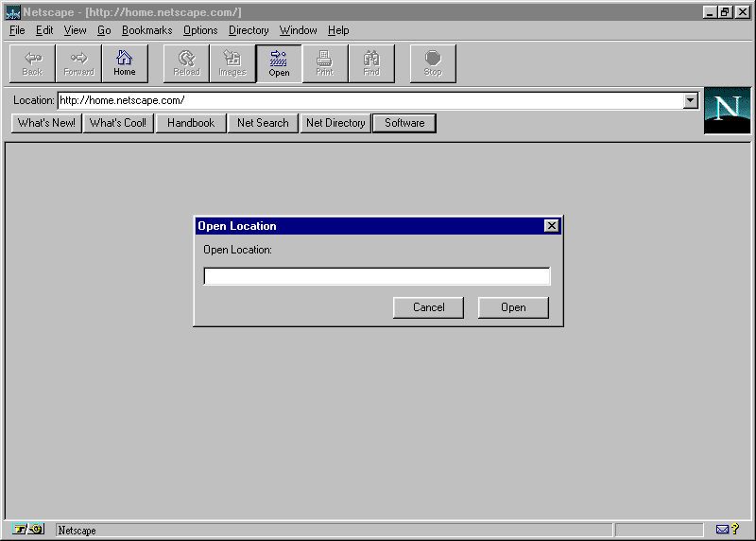Open the File menu
Image resolution: width=756 pixels, height=541 pixels.
(x=17, y=30)
